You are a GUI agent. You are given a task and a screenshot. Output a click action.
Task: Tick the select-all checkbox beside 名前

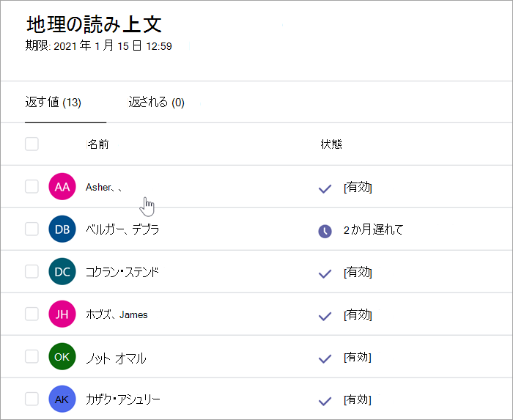(x=32, y=144)
